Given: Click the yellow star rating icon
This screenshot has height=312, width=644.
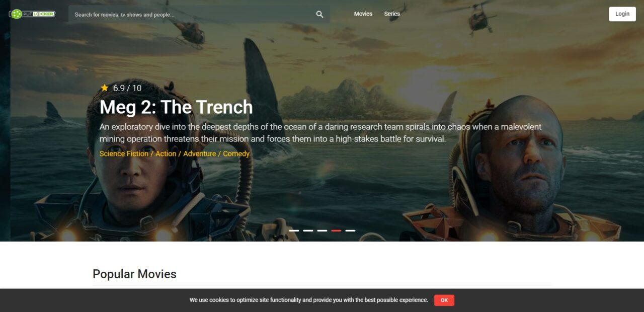Looking at the screenshot, I should click(105, 88).
